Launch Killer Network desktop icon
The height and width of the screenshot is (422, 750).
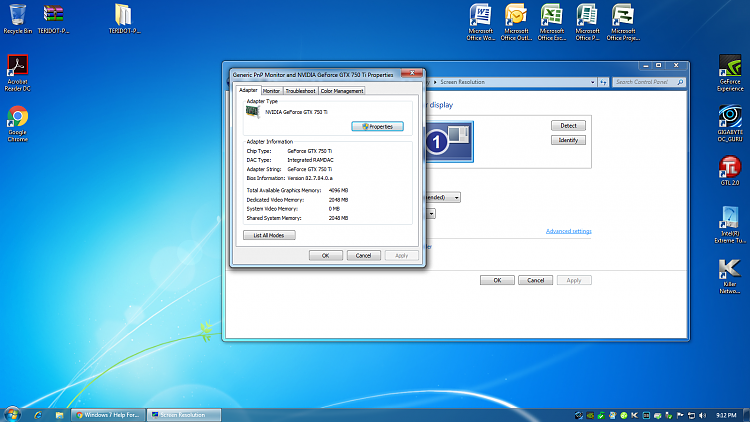click(x=730, y=276)
